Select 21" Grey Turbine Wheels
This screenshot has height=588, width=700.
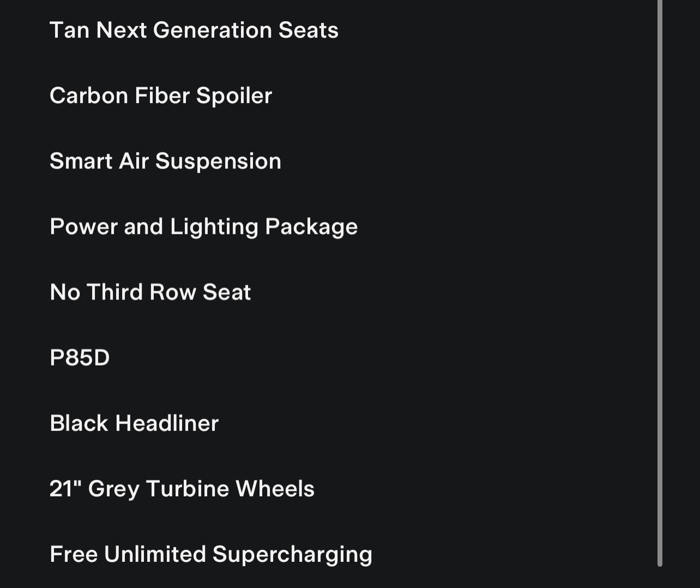pyautogui.click(x=182, y=488)
